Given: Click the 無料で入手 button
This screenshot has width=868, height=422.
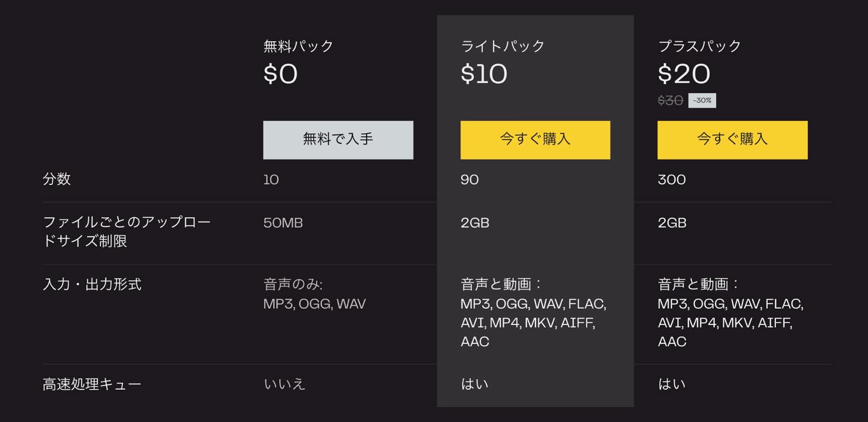Looking at the screenshot, I should (x=338, y=140).
